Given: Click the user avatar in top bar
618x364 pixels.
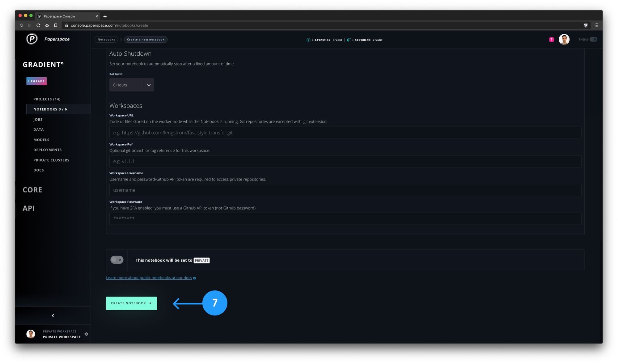Looking at the screenshot, I should click(564, 40).
